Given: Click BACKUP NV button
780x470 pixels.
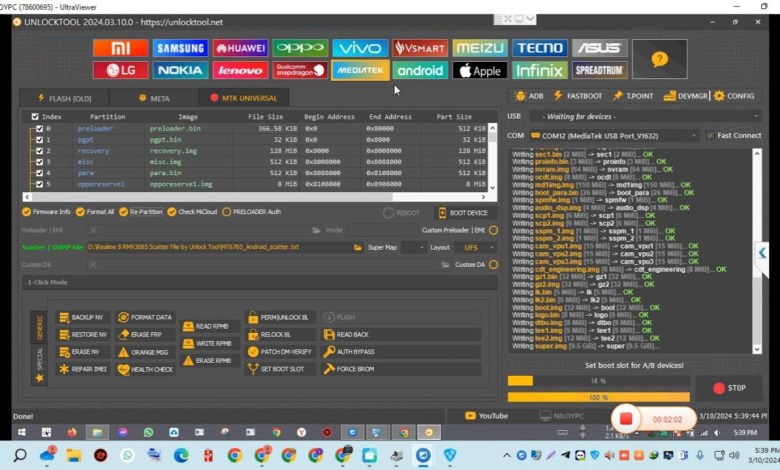Looking at the screenshot, I should point(83,317).
